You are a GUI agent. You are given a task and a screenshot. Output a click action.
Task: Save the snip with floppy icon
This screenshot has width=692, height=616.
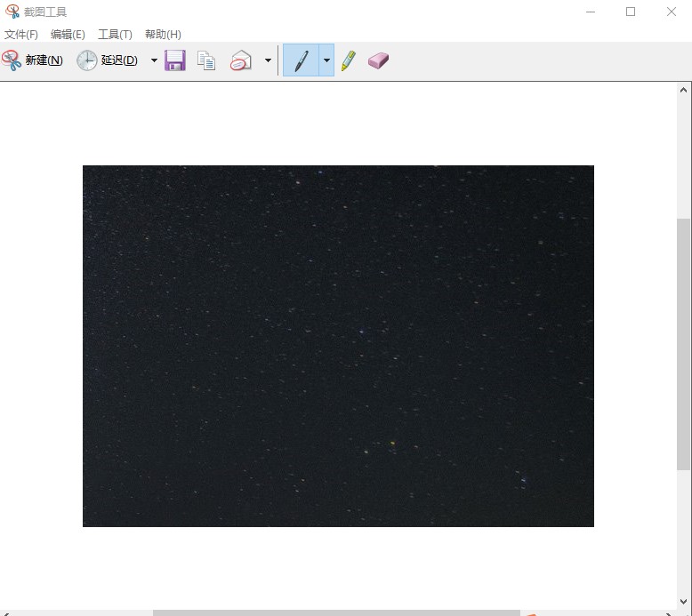point(175,60)
